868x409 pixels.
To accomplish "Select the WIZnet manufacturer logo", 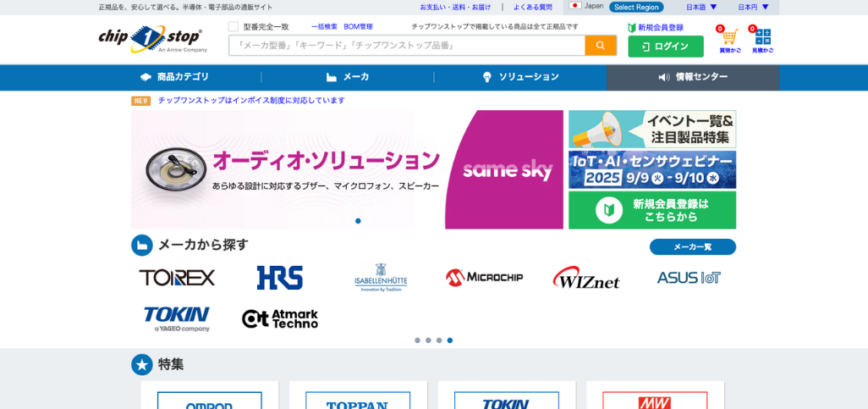I will tap(586, 278).
